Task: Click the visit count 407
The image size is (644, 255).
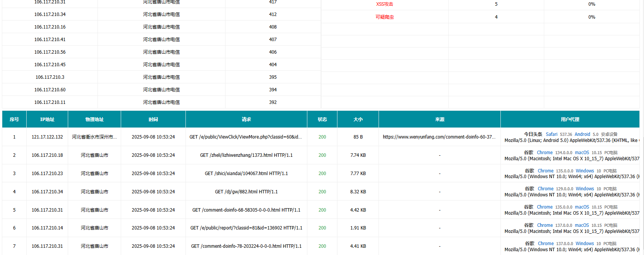Action: pyautogui.click(x=273, y=40)
